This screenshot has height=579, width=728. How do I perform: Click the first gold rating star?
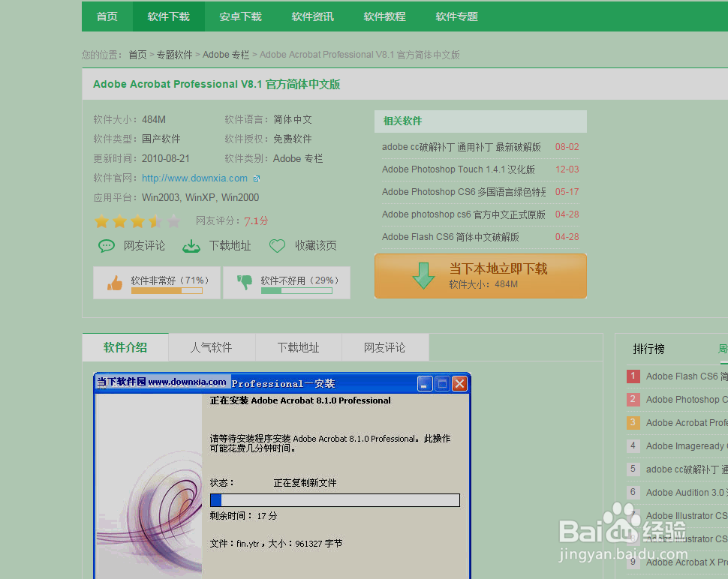101,220
